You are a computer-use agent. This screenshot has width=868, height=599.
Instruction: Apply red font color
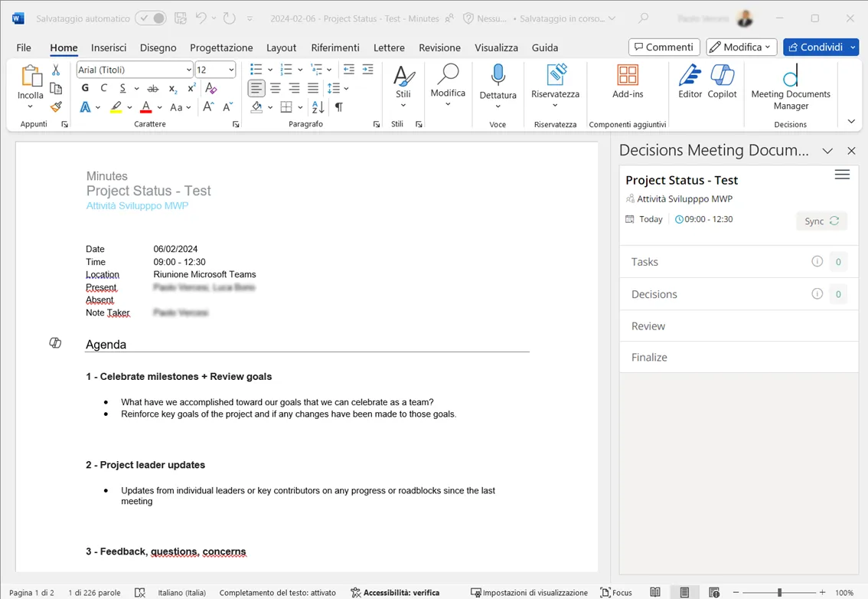tap(145, 106)
